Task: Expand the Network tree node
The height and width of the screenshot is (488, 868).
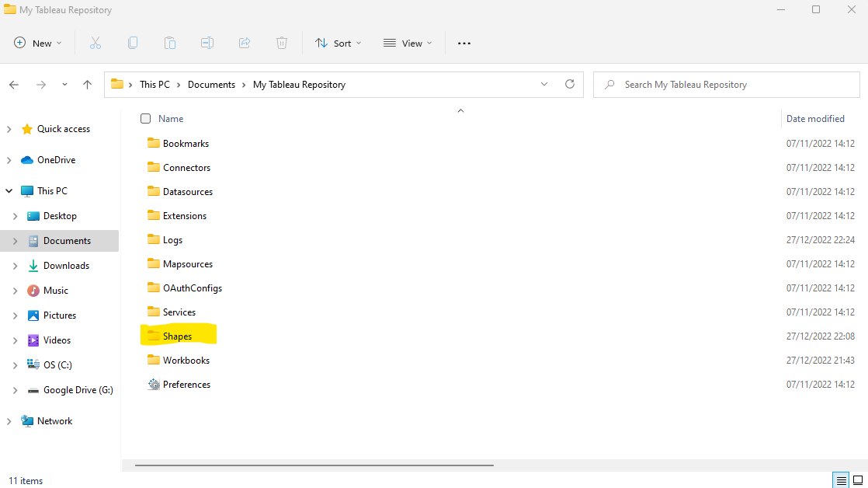Action: pyautogui.click(x=9, y=421)
